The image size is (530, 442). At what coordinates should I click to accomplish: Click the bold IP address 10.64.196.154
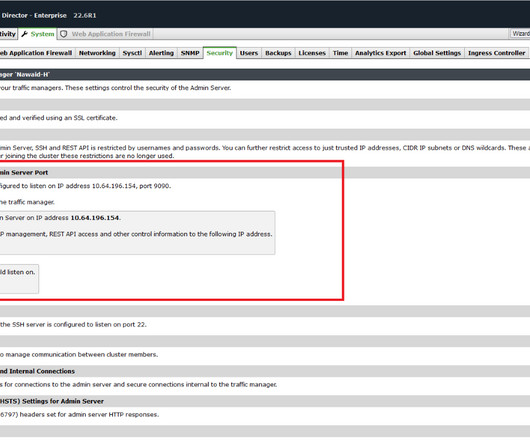point(95,218)
